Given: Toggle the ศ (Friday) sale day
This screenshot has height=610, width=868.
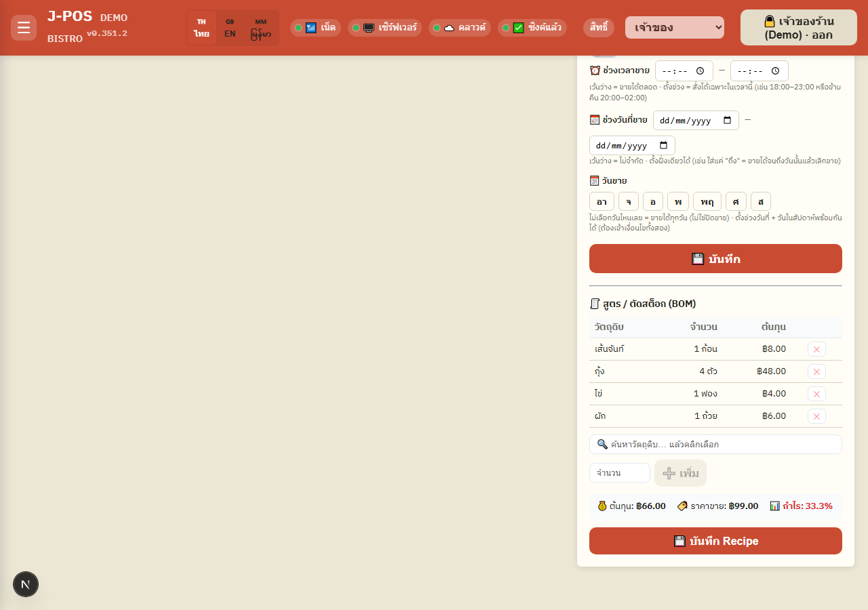Looking at the screenshot, I should coord(736,201).
